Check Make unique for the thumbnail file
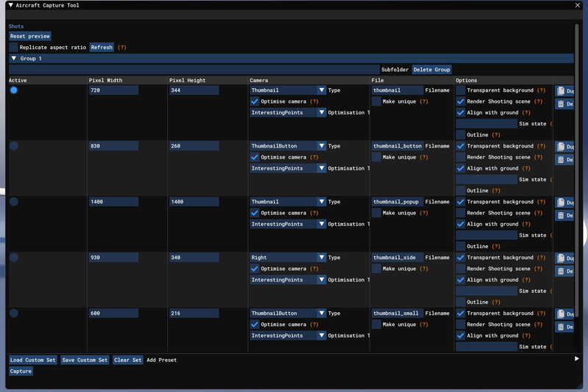This screenshot has width=588, height=392. 377,101
